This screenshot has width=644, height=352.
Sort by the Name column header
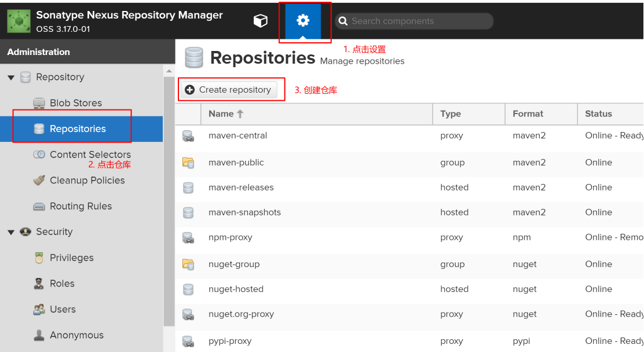(x=317, y=114)
